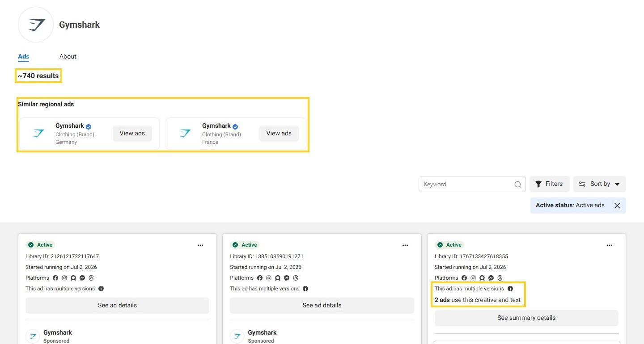Click Active status badge on ad 1767133427618355

tap(449, 245)
